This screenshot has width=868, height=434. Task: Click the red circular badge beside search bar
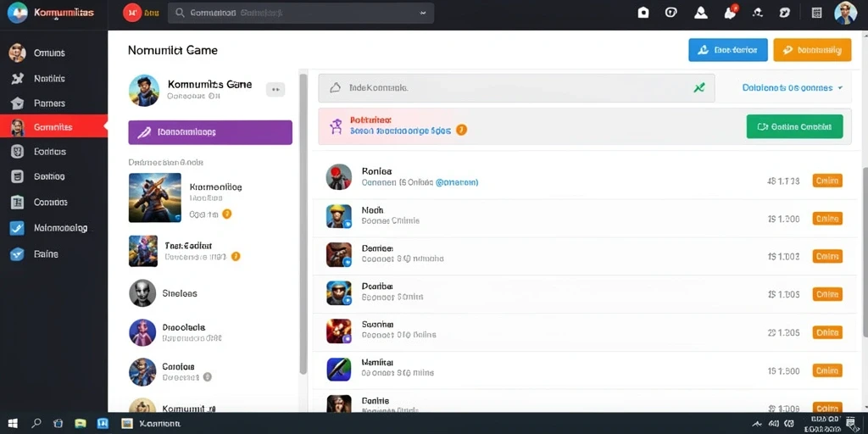(132, 13)
